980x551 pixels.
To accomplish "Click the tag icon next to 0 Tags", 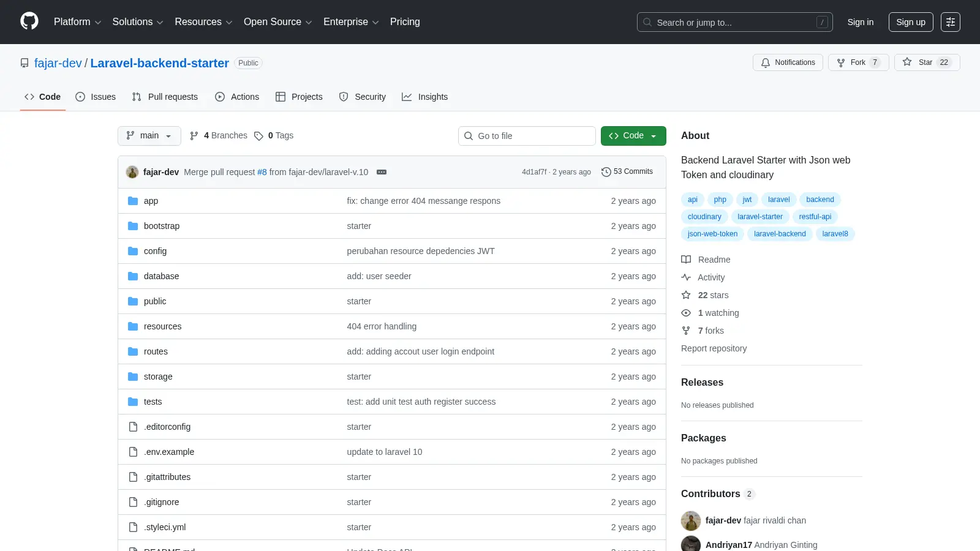I will coord(258,136).
